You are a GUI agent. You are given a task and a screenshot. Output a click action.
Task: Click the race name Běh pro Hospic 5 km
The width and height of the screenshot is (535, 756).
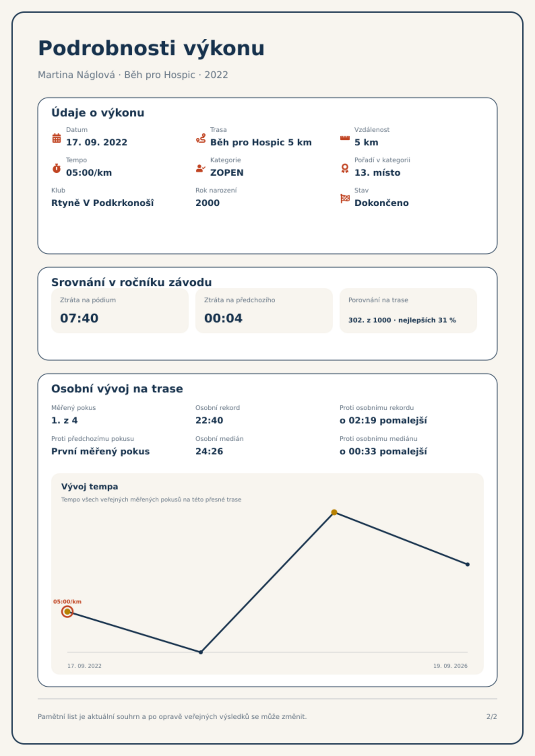tap(261, 142)
